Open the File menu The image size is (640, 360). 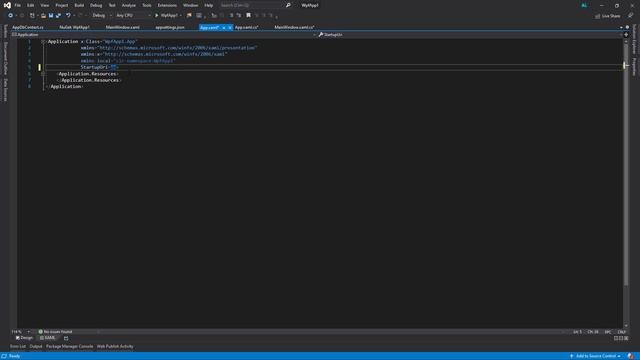[18, 5]
